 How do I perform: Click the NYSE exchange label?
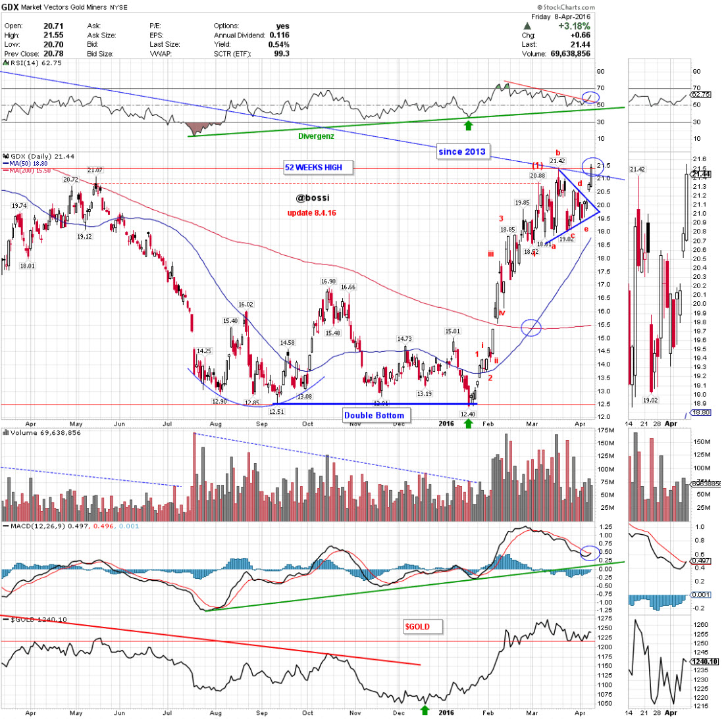click(x=119, y=7)
